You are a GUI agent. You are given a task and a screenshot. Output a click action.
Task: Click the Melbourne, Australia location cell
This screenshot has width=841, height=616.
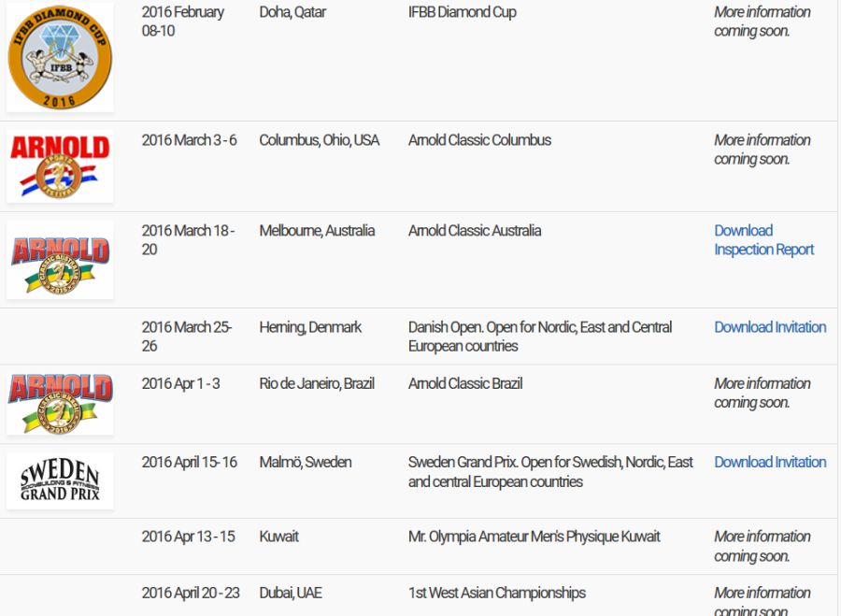pyautogui.click(x=317, y=231)
